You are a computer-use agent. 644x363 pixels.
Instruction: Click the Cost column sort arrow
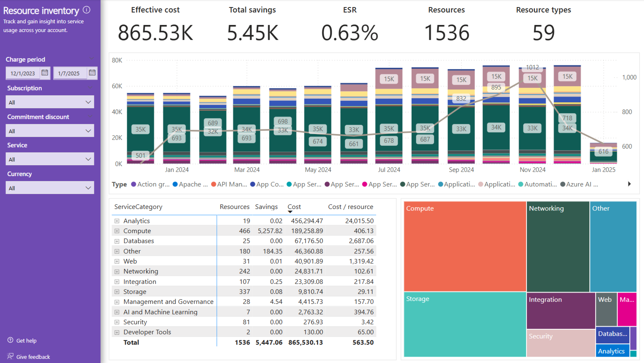(x=290, y=212)
